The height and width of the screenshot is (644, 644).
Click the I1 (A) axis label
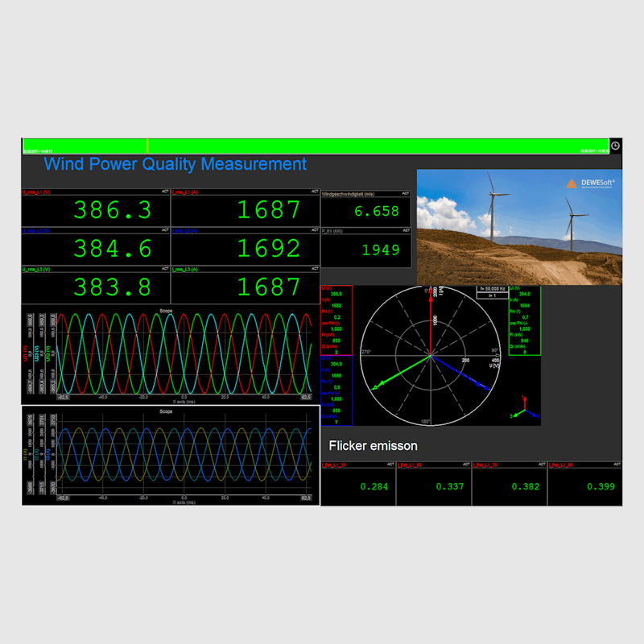tap(26, 454)
